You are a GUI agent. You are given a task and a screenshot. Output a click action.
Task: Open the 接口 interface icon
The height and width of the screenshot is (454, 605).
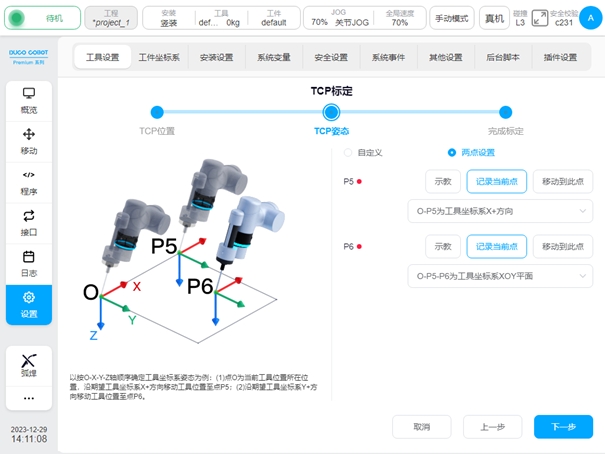pos(29,222)
